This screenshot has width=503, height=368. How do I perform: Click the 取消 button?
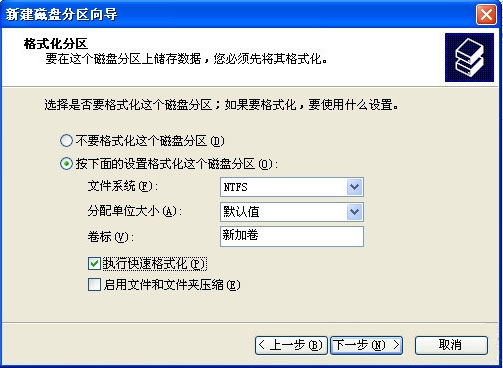click(x=451, y=345)
